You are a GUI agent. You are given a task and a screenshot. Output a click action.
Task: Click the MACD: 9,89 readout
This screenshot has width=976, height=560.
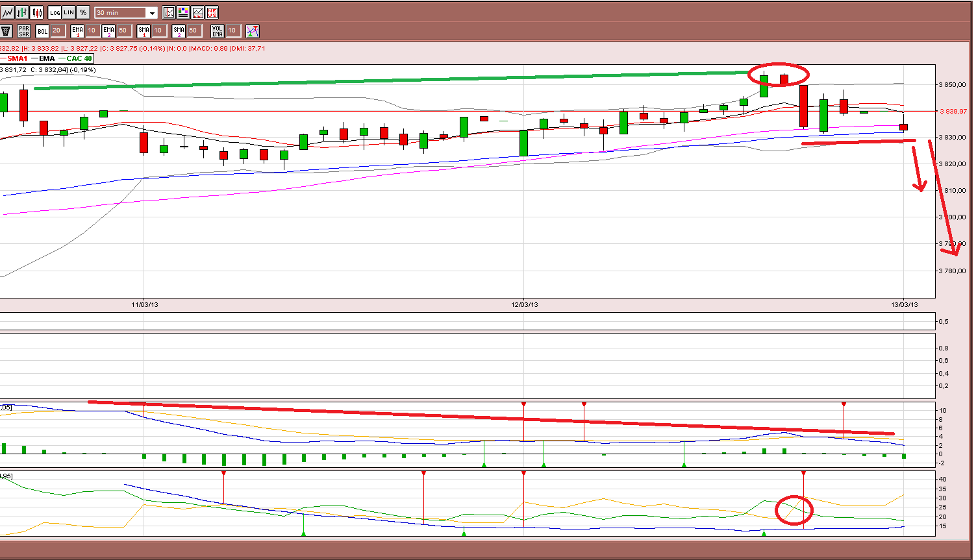208,49
